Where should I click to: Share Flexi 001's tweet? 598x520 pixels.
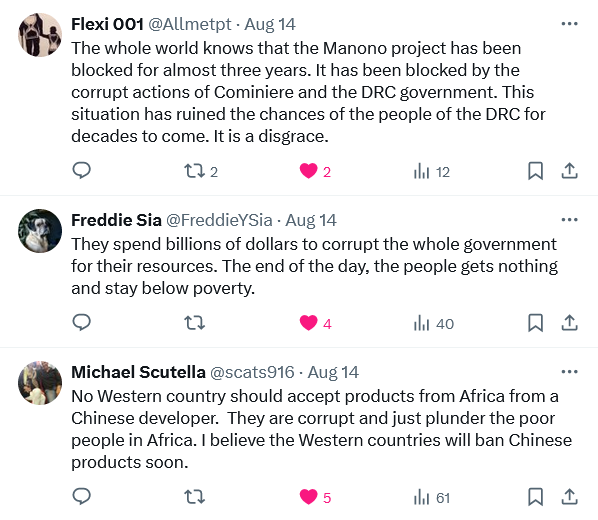569,171
